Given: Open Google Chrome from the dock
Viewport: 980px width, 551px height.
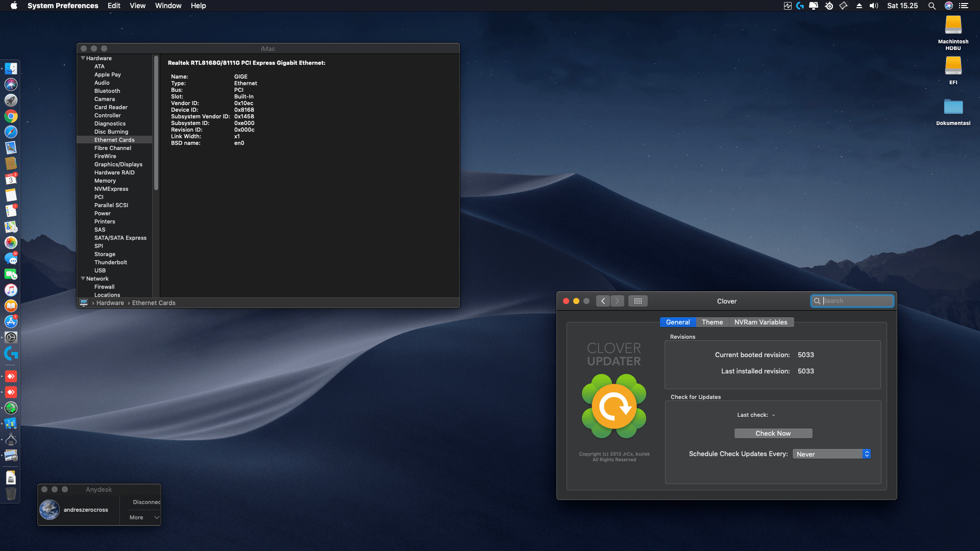Looking at the screenshot, I should pos(11,116).
